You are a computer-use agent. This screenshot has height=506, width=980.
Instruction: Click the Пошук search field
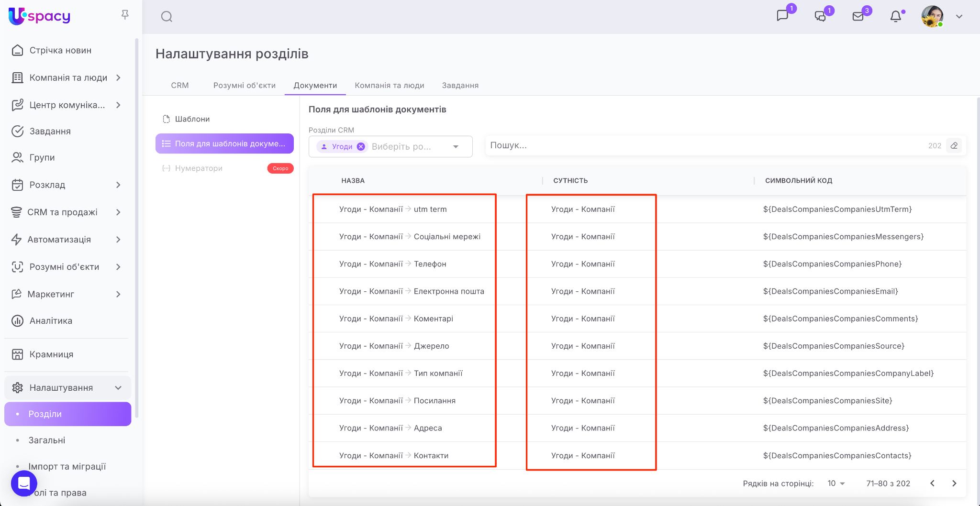click(x=703, y=145)
